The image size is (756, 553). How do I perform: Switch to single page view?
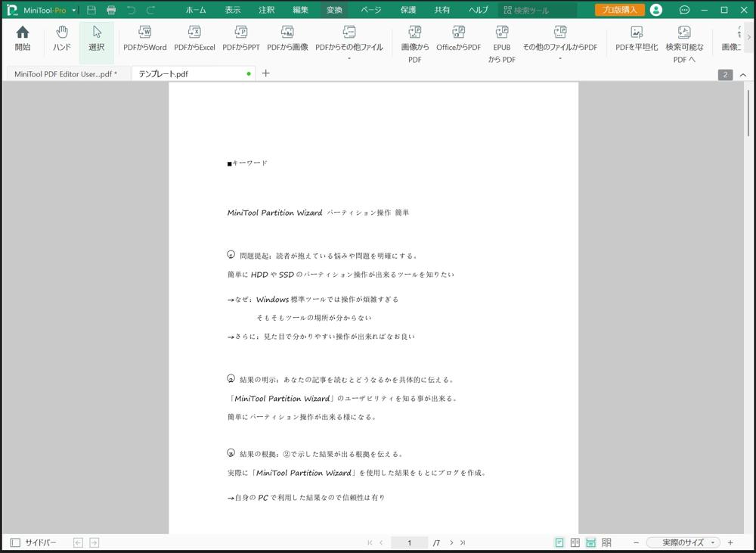(x=559, y=543)
